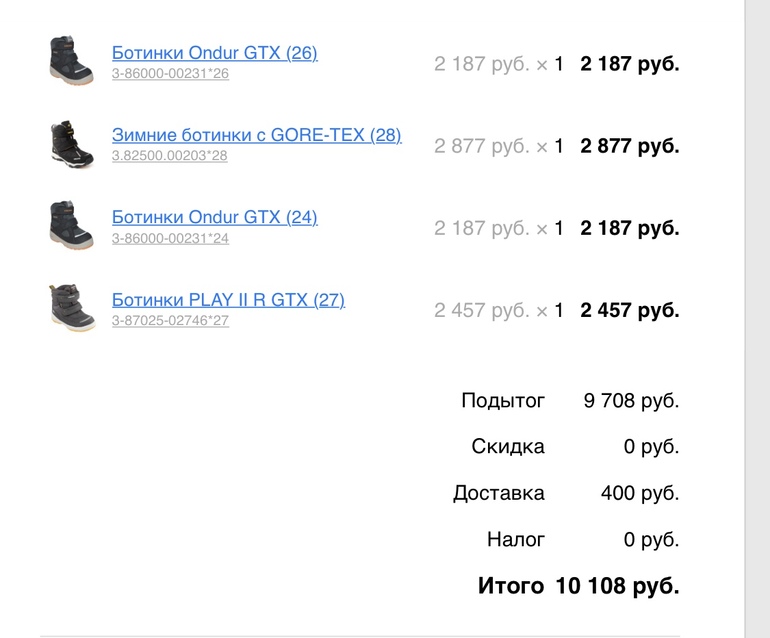This screenshot has height=638, width=770.
Task: Click the Подытог amount 9 708 руб.
Action: click(631, 401)
